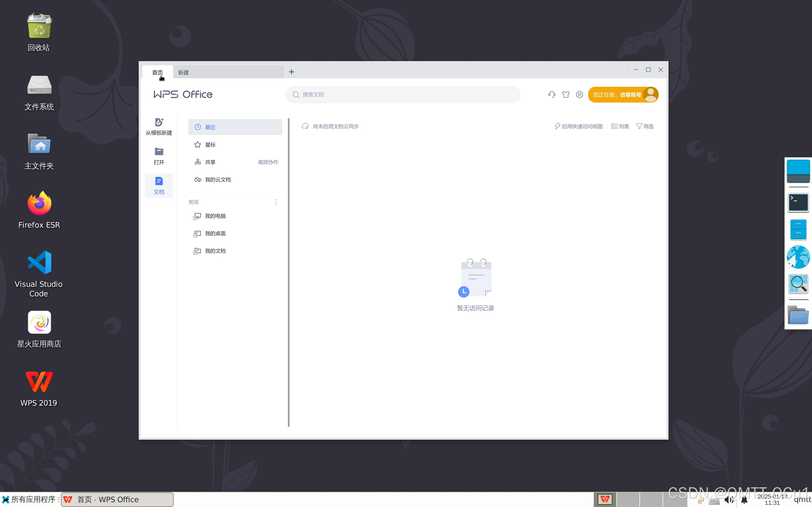Open 我的云文档 cloud documents
Viewport: 812px width, 507px height.
(218, 179)
